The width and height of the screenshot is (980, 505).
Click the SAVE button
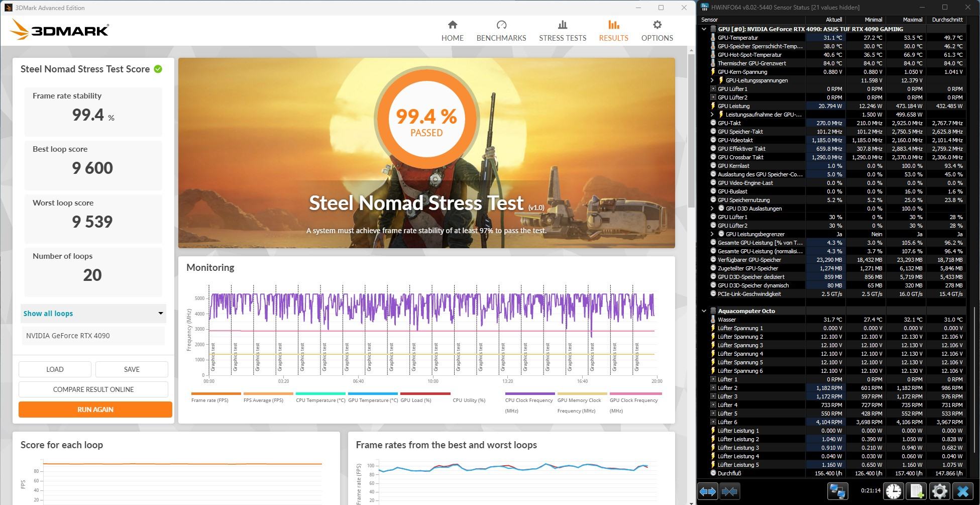132,369
